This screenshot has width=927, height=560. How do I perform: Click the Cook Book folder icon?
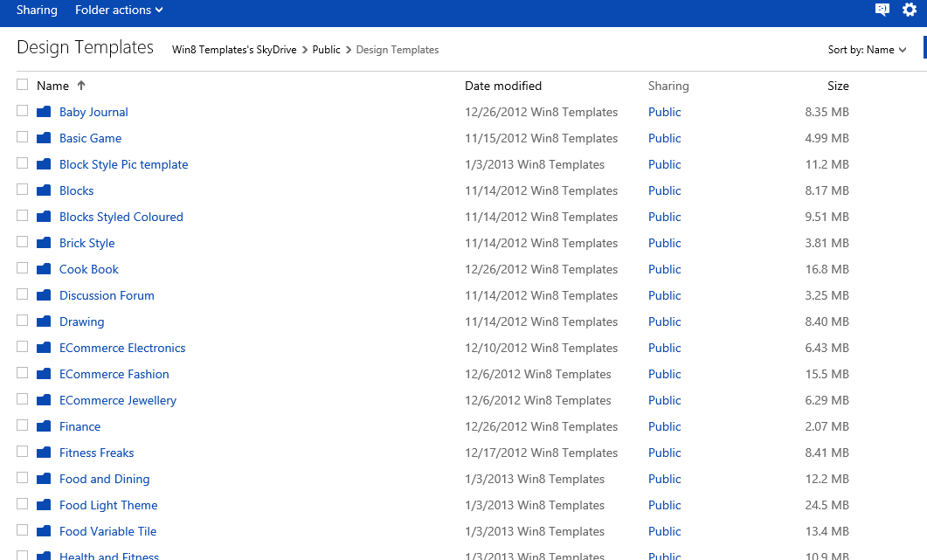(44, 269)
